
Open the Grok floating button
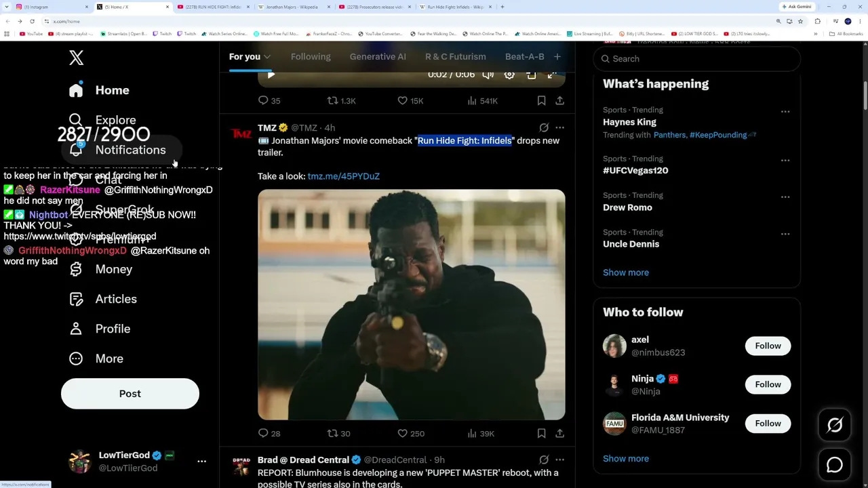click(x=835, y=425)
